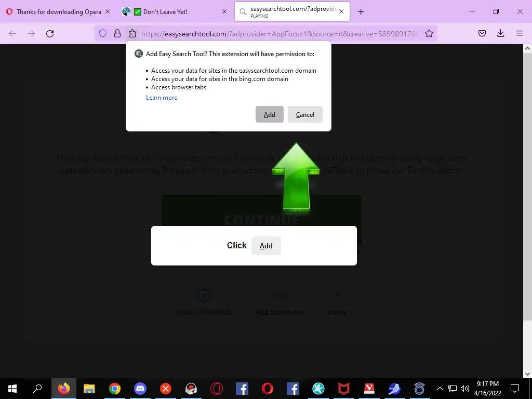Open the tracking protection shield icon
Viewport: 532px width, 399px height.
(103, 33)
